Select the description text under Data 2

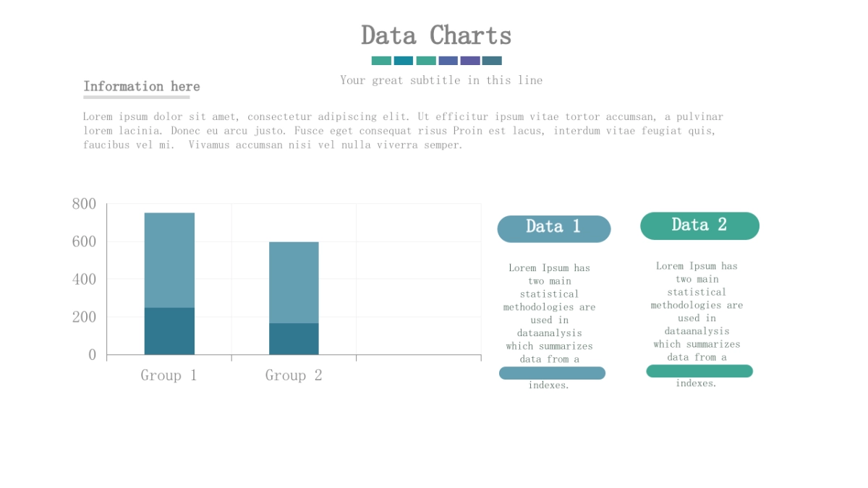tap(697, 312)
